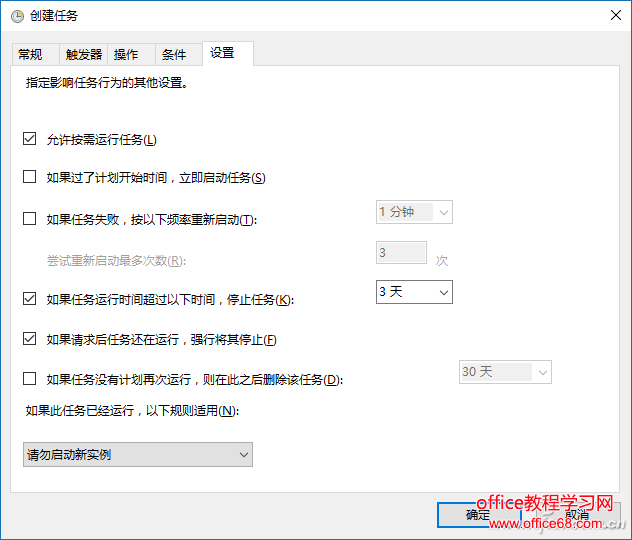Click the 如果此任务已经运行，以下规则适用(N) label
This screenshot has height=540, width=632.
click(x=132, y=411)
